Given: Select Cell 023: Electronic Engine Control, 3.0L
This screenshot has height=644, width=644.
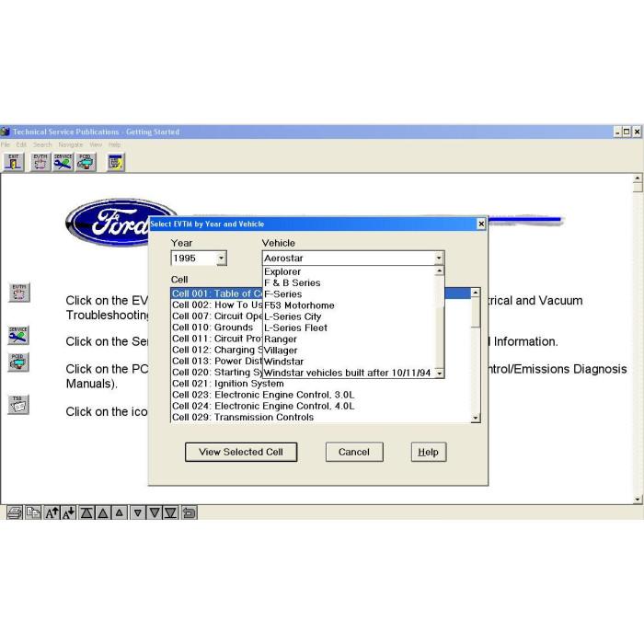Looking at the screenshot, I should click(x=321, y=395).
